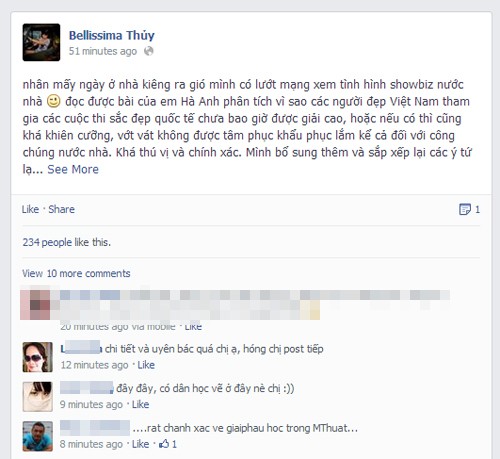Open avatar of man in blue shirt

38,436
